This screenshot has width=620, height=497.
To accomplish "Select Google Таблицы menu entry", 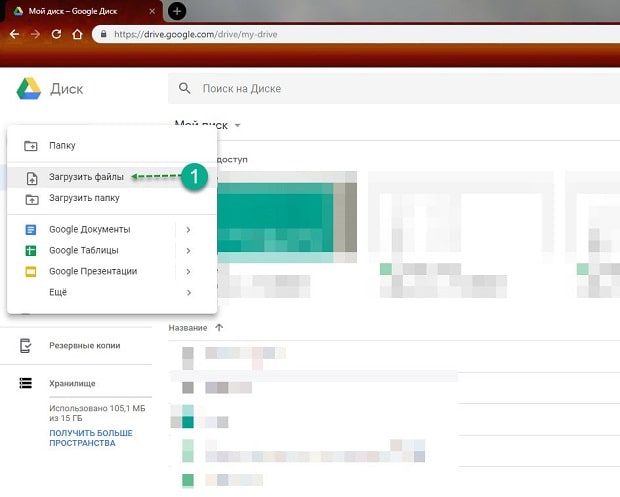I will 112,250.
